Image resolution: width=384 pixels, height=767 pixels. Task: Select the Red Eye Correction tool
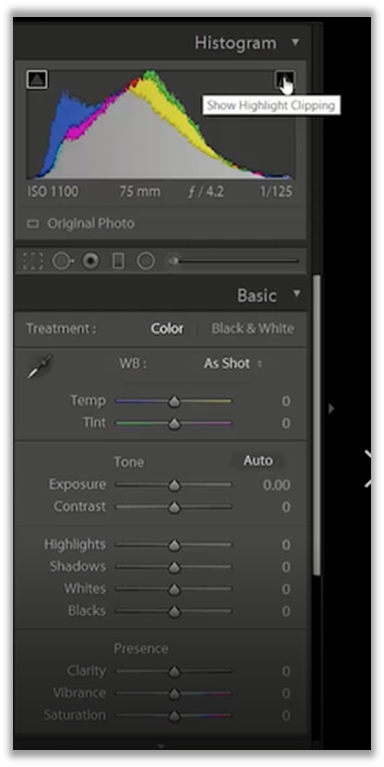point(90,261)
